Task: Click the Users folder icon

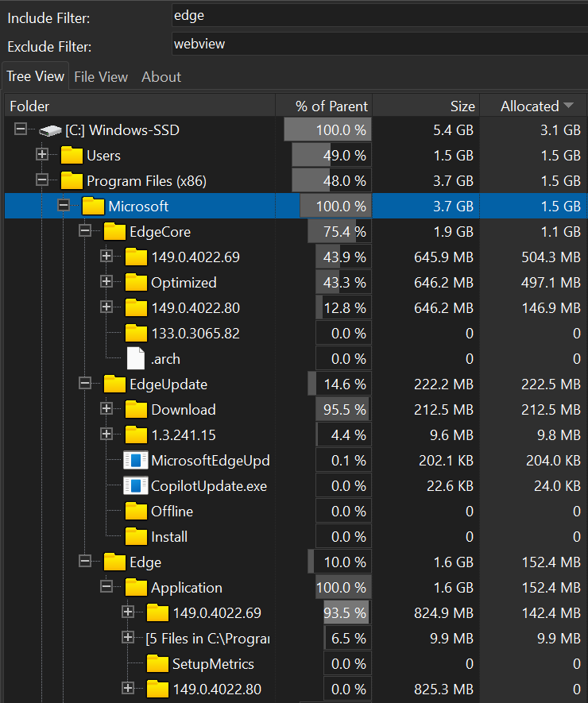Action: click(72, 156)
